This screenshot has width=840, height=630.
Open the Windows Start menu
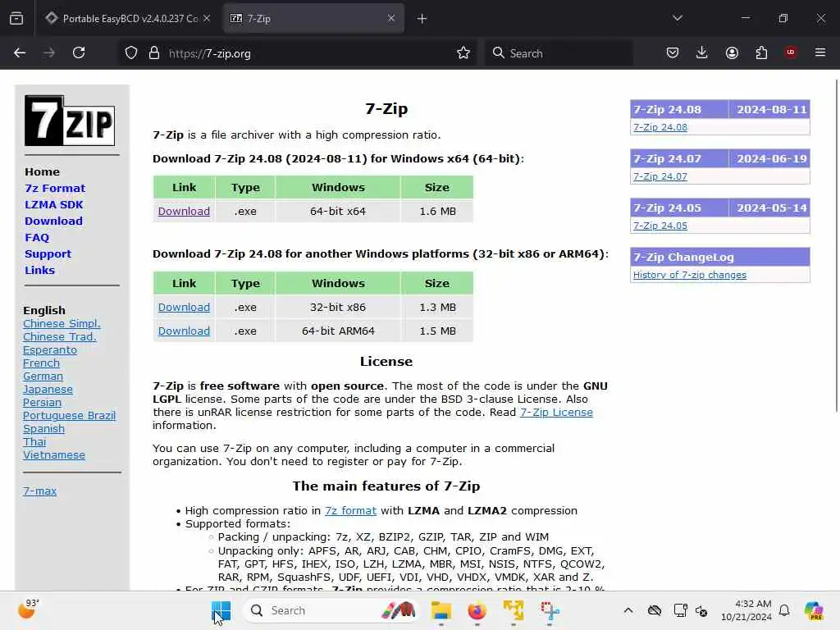click(221, 610)
